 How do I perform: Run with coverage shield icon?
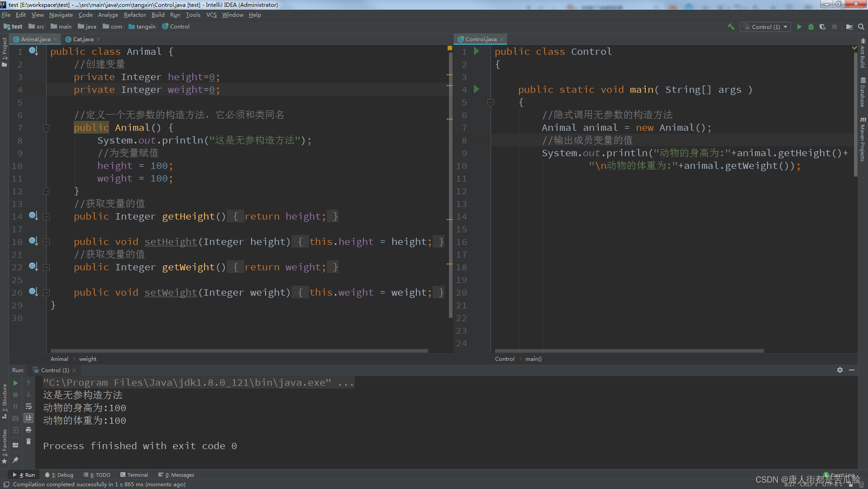(823, 27)
